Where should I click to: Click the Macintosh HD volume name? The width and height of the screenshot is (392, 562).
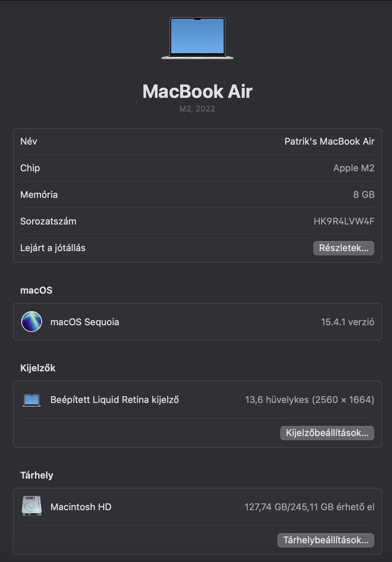point(81,507)
